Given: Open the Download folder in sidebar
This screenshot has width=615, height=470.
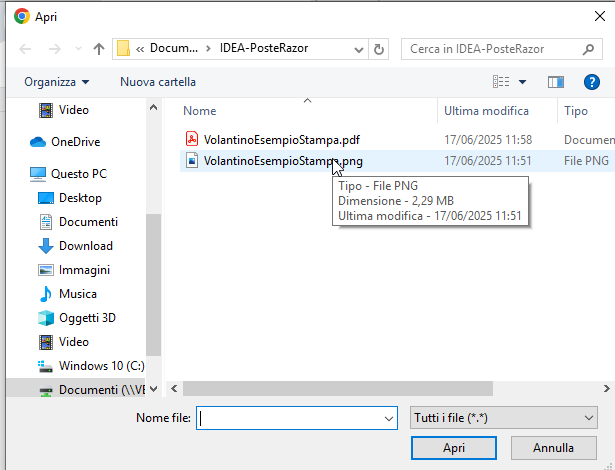Looking at the screenshot, I should (x=85, y=246).
